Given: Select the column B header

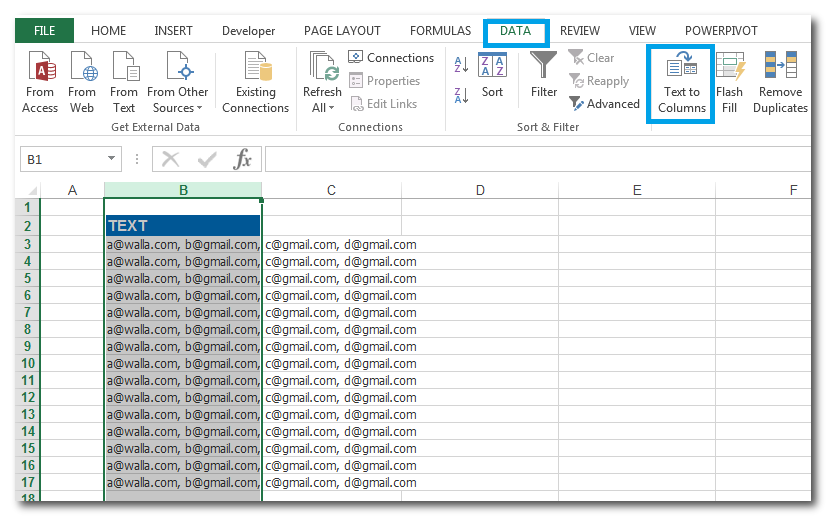Looking at the screenshot, I should pos(183,190).
